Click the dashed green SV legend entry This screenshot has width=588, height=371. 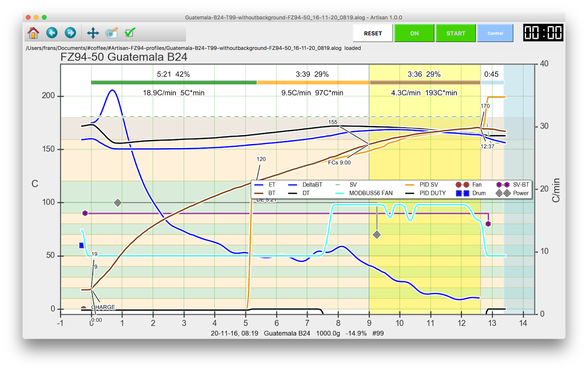346,185
